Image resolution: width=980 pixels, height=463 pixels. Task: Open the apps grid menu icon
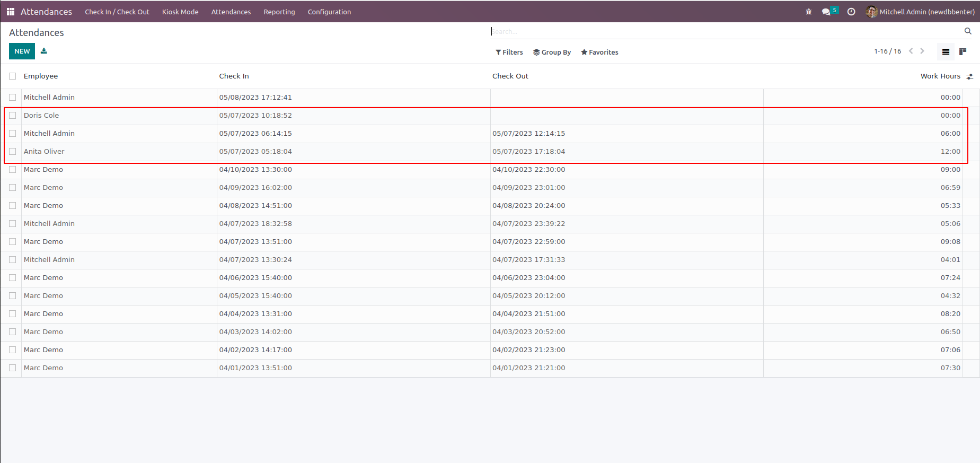tap(11, 12)
